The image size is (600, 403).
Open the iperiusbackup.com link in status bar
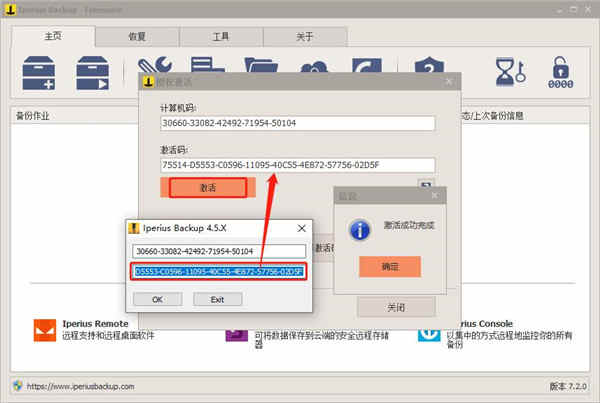[x=80, y=387]
